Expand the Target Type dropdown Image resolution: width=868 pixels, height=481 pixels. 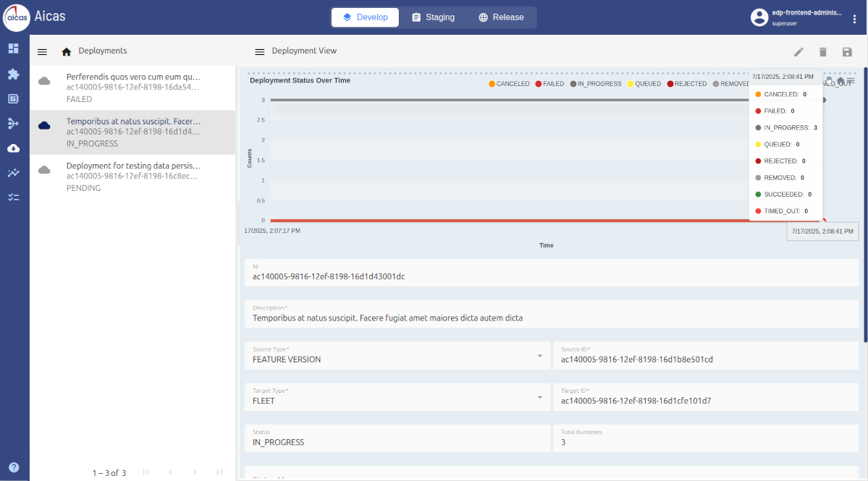click(x=539, y=397)
